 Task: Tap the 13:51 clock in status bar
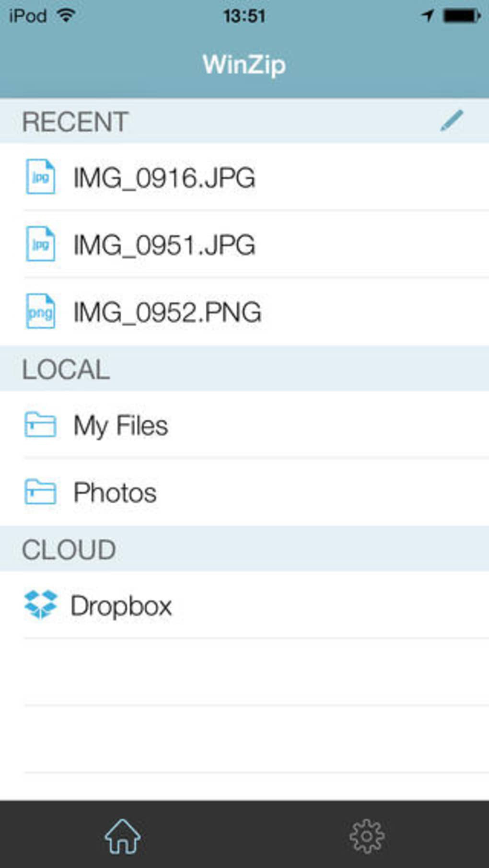(244, 16)
